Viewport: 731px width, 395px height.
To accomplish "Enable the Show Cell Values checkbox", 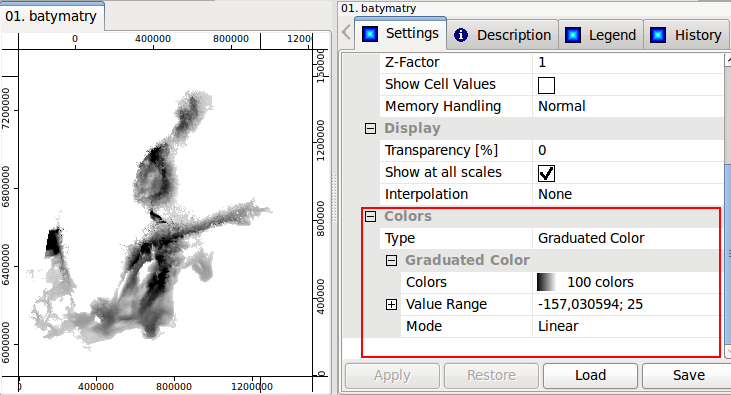I will pyautogui.click(x=546, y=85).
